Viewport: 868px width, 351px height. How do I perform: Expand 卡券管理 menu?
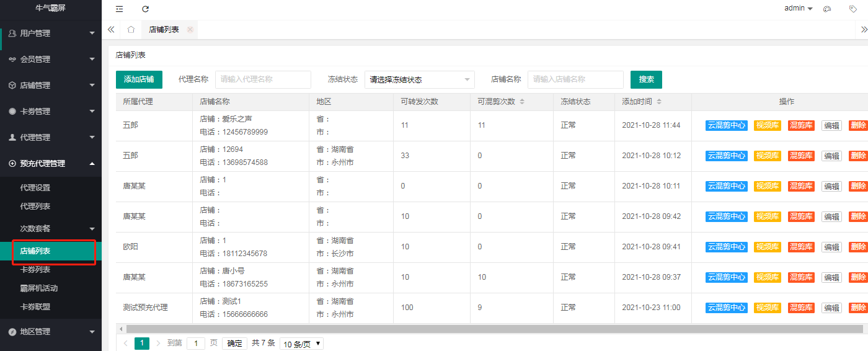tap(51, 111)
